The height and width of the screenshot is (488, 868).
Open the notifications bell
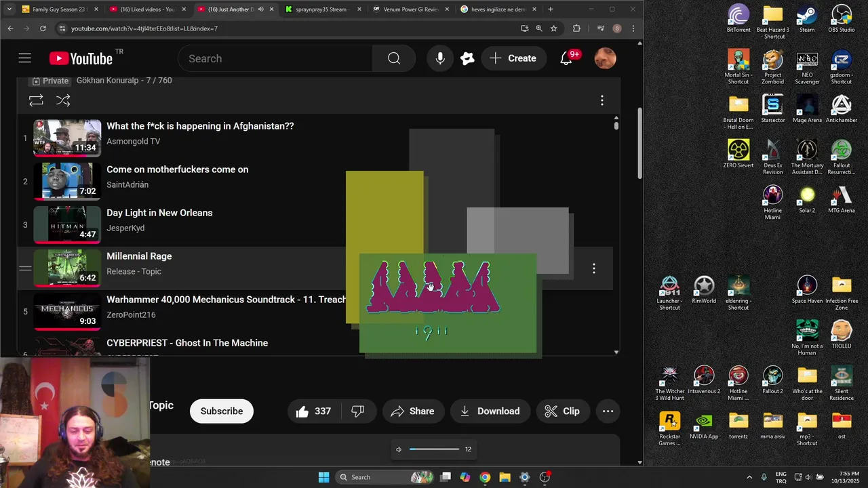566,58
